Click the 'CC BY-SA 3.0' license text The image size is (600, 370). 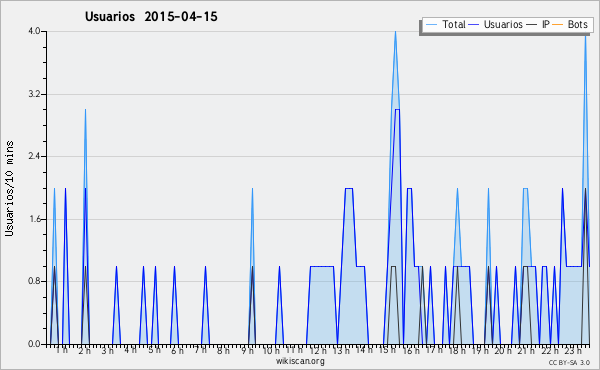pyautogui.click(x=569, y=363)
